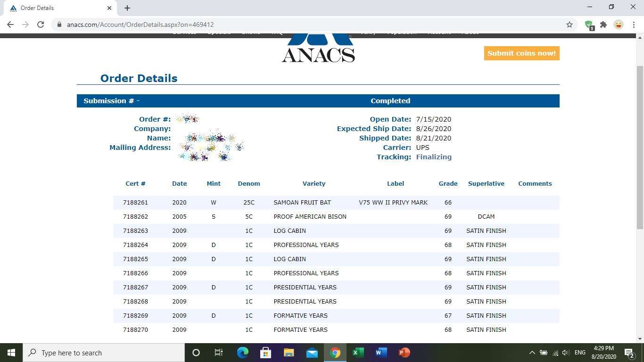
Task: Click the browser forward arrow
Action: point(25,25)
